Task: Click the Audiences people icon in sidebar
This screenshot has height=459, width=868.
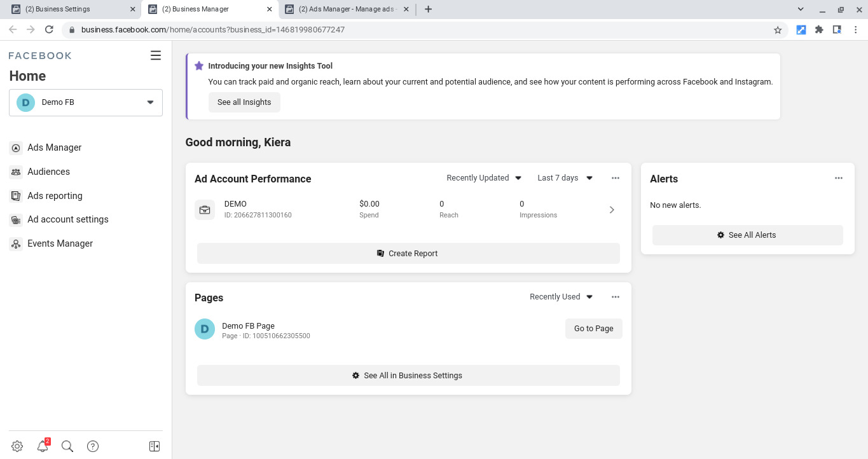Action: 16,172
